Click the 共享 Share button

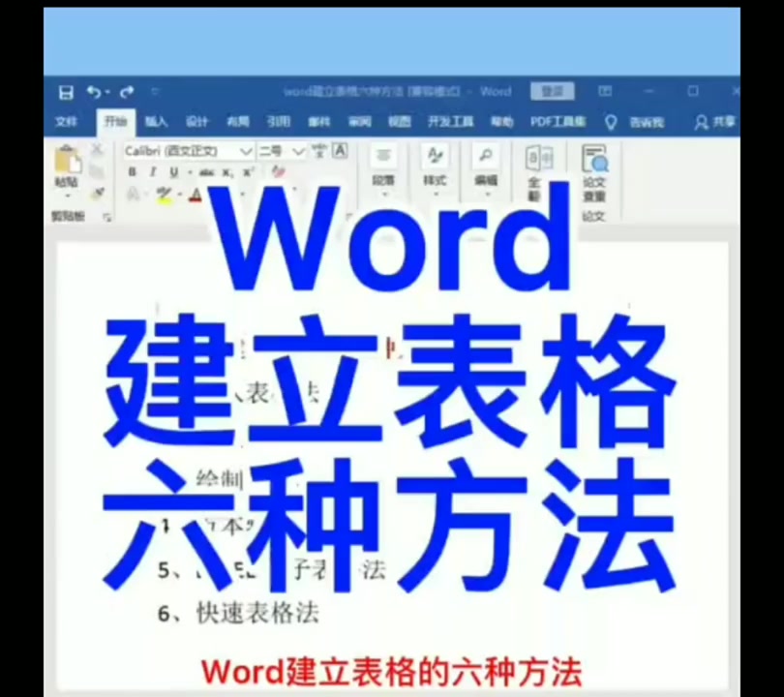pos(714,122)
